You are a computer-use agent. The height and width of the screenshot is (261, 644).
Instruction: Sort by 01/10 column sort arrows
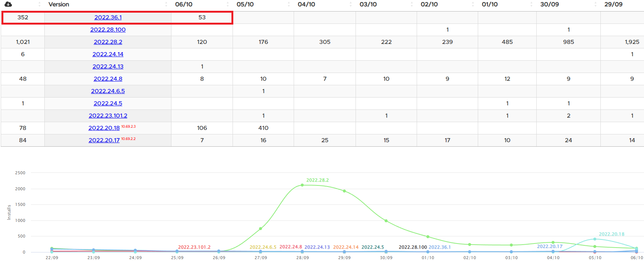(531, 4)
